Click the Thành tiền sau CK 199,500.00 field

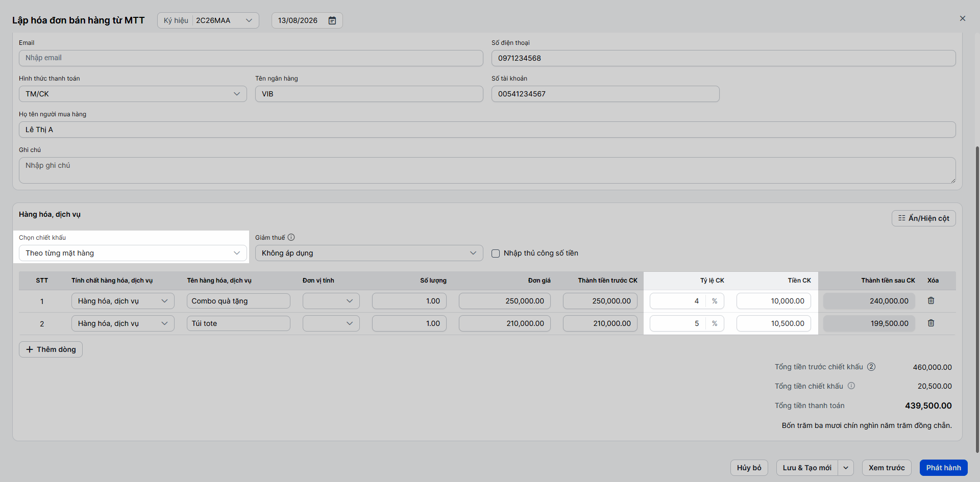[869, 323]
